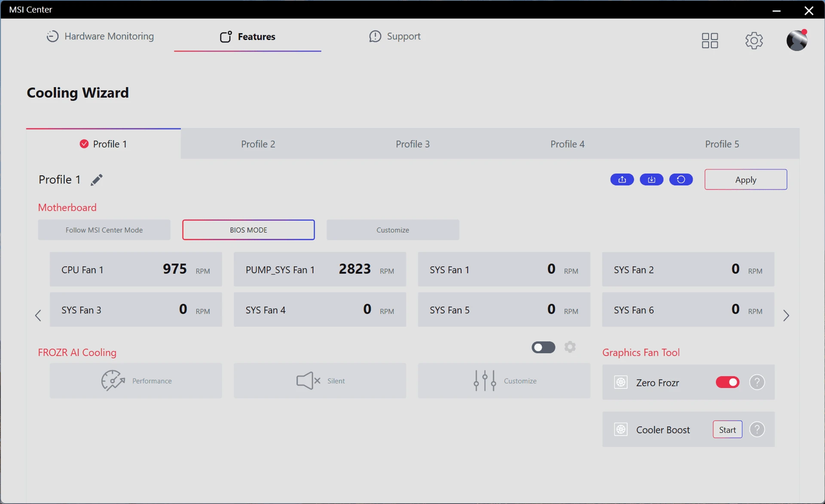
Task: Click the SYS Fan 5 tile
Action: pyautogui.click(x=504, y=310)
